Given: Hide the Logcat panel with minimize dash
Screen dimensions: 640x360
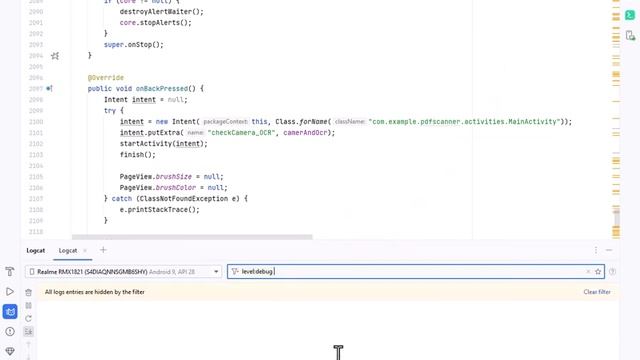Looking at the screenshot, I should pyautogui.click(x=609, y=250).
